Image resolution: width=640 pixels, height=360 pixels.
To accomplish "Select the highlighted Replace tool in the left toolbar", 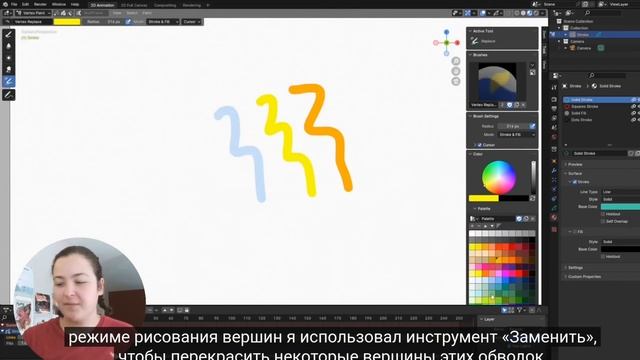I will [x=9, y=81].
